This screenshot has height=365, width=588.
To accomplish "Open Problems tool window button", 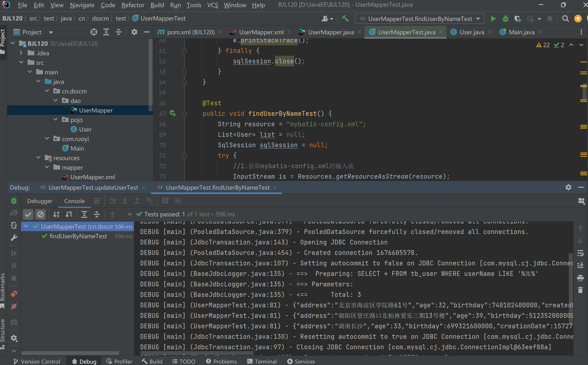I will coord(221,361).
